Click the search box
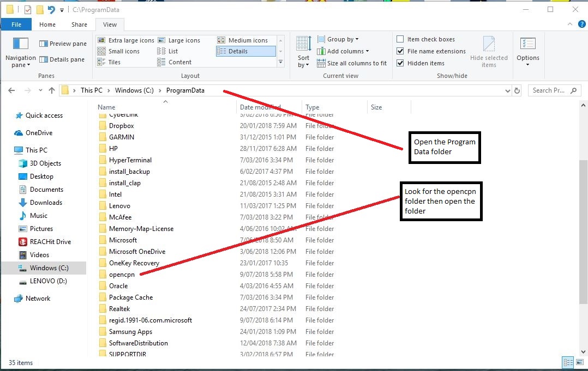The height and width of the screenshot is (371, 588). click(x=551, y=90)
